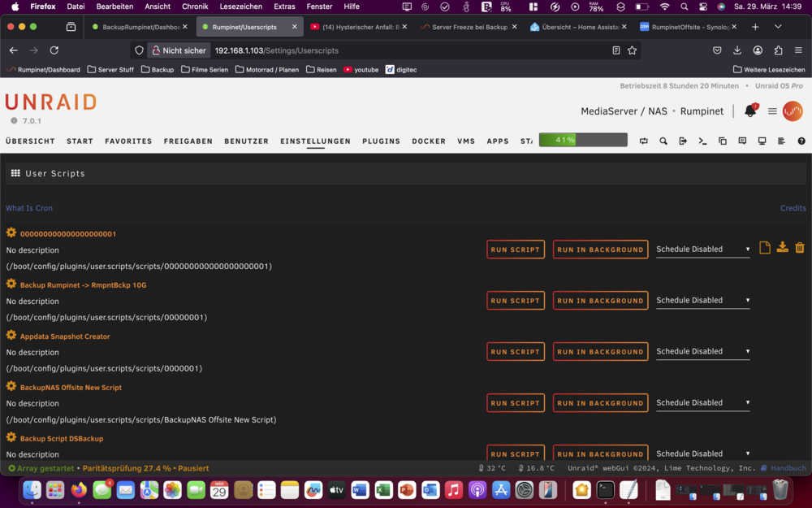Screen dimensions: 812x508
Task: Open gear menu for script 000000000000000000001
Action: click(x=11, y=232)
